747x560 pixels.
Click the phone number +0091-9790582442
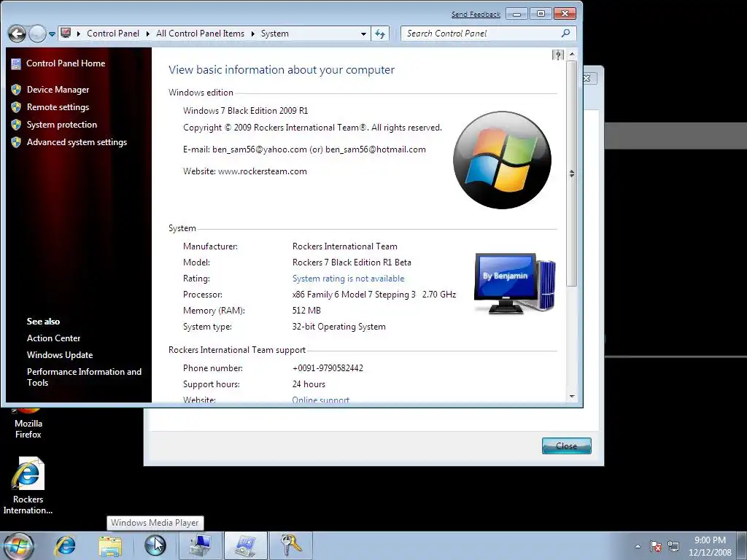point(328,368)
